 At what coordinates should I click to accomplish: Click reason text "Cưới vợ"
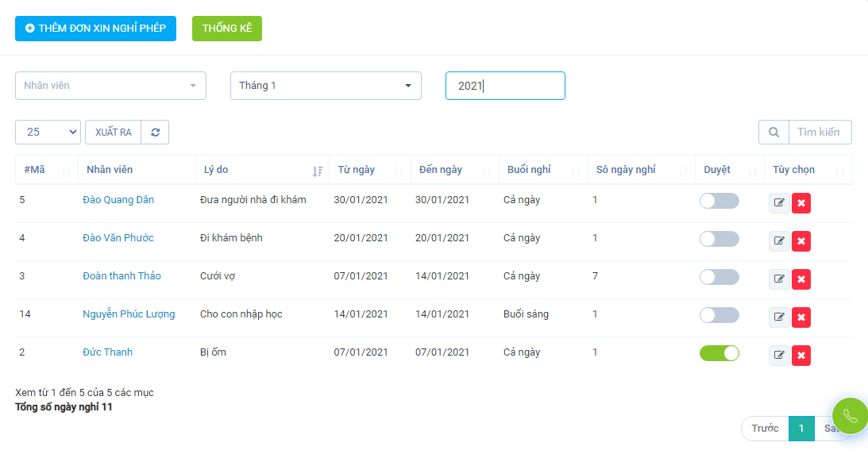point(218,276)
